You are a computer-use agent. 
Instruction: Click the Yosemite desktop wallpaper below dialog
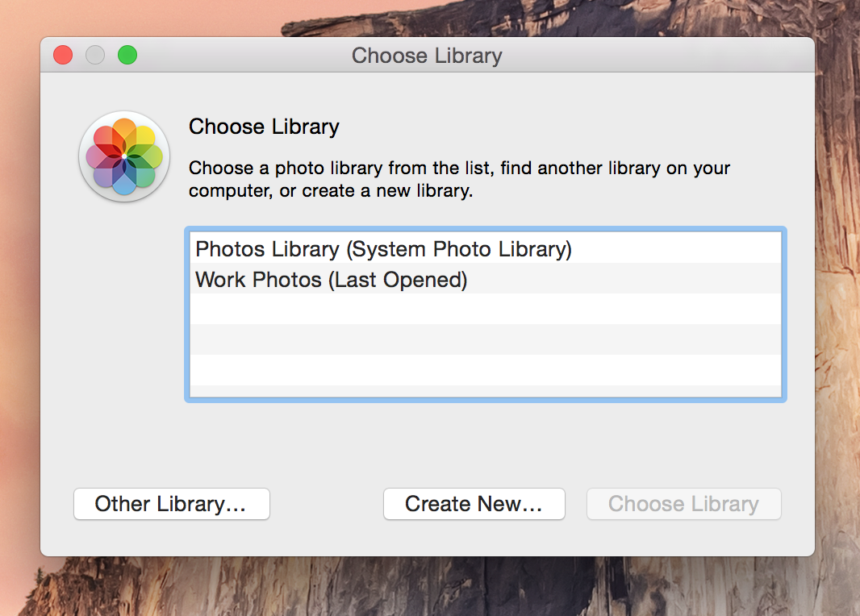click(428, 586)
